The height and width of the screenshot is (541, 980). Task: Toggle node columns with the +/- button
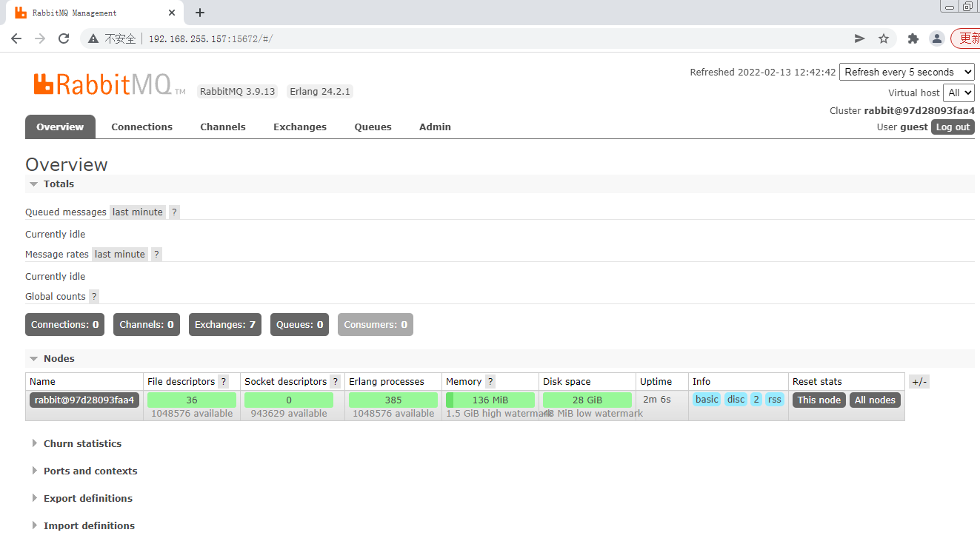point(919,382)
